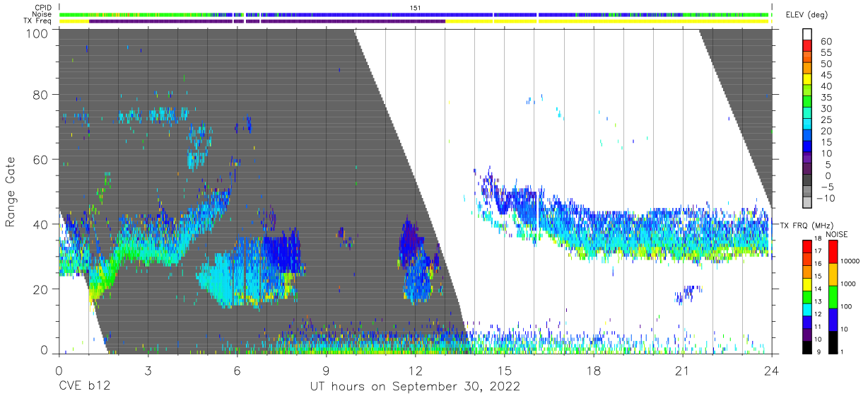Click the 21 tick on UT hours axis
The width and height of the screenshot is (868, 401).
pyautogui.click(x=682, y=370)
